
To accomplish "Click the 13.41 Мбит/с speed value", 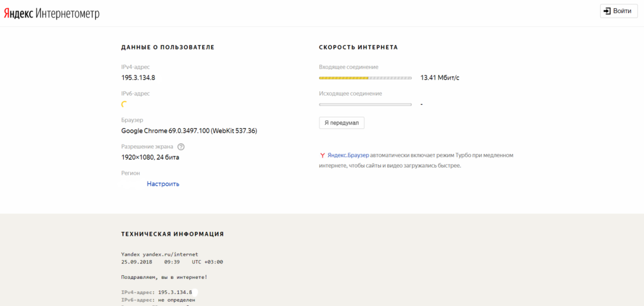I will 440,78.
